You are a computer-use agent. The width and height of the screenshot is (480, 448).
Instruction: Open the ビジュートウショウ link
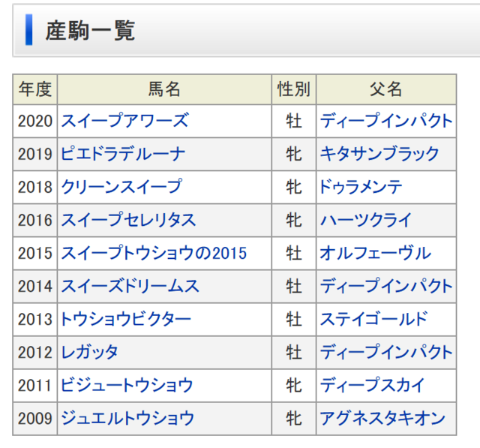pyautogui.click(x=127, y=385)
